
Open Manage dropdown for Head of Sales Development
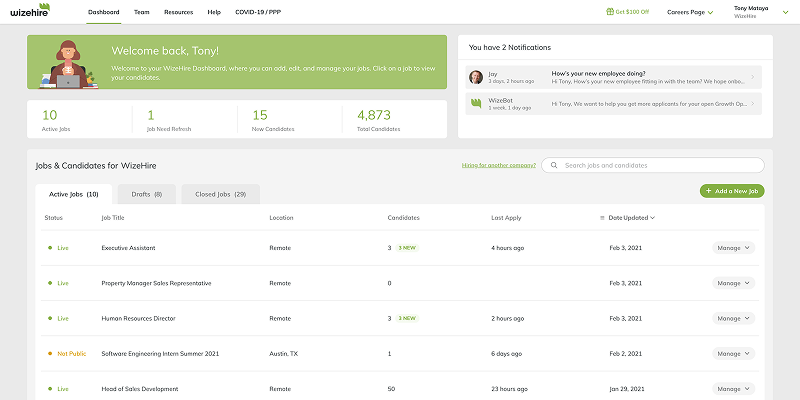[x=733, y=389]
